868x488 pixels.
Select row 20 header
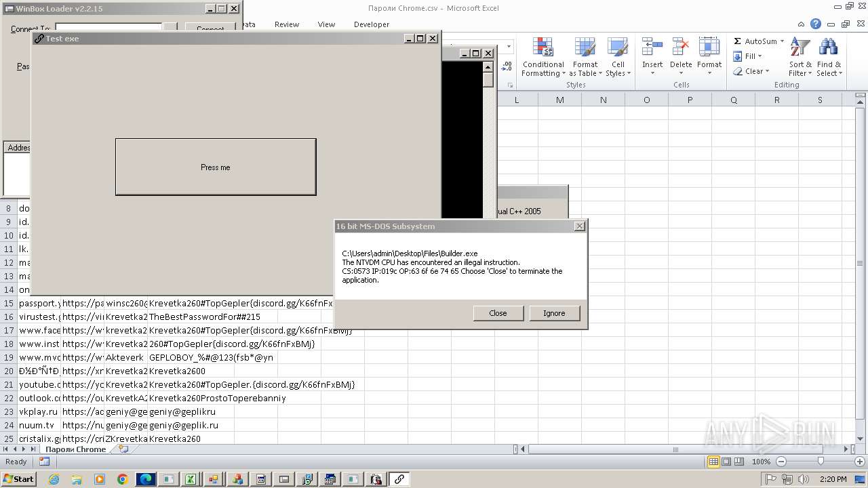coord(9,371)
